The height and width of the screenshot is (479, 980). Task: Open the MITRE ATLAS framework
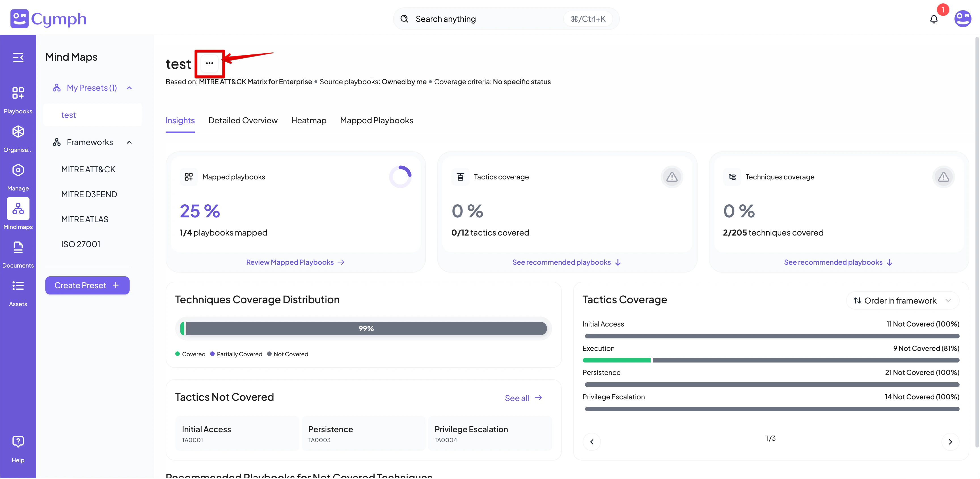coord(85,219)
